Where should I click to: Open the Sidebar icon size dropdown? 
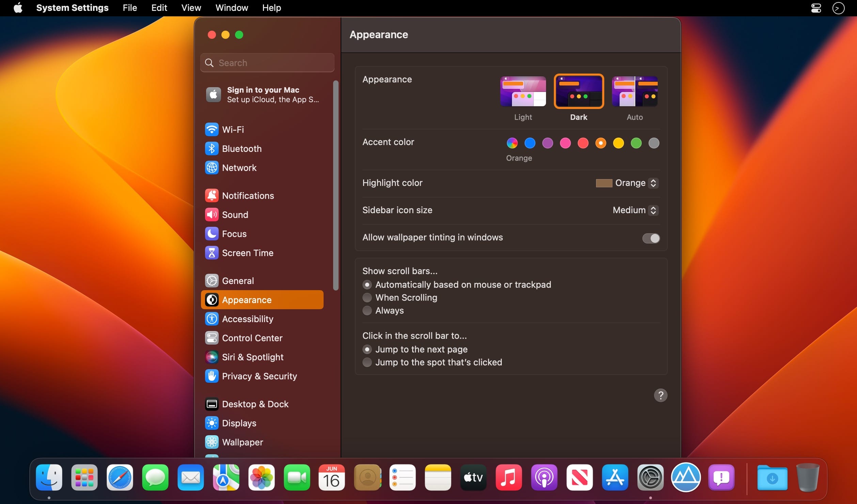pyautogui.click(x=633, y=210)
